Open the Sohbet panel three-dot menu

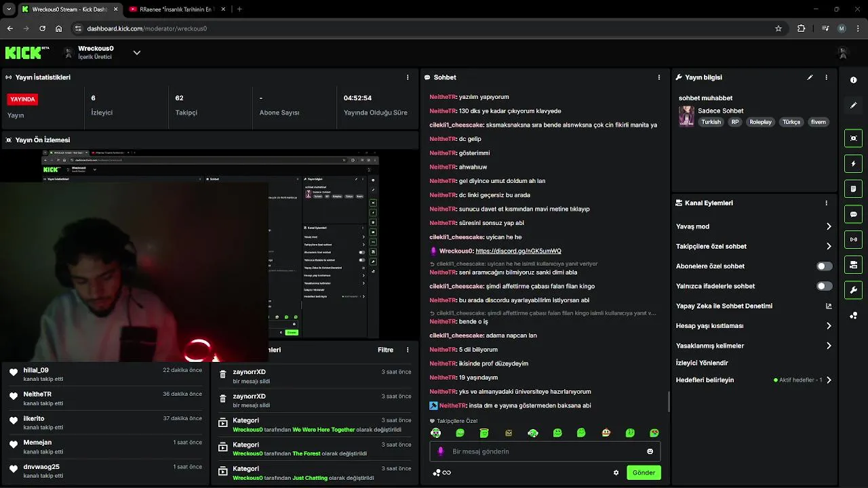click(x=658, y=77)
